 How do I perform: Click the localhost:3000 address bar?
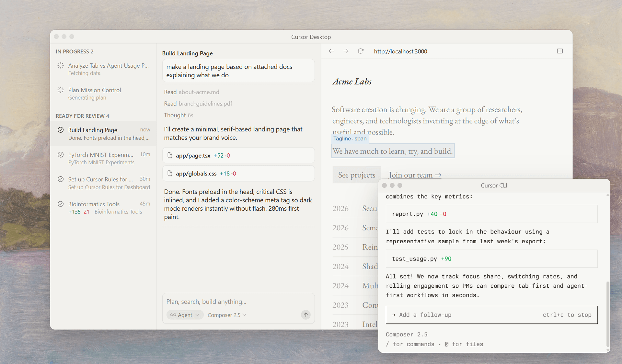(400, 51)
